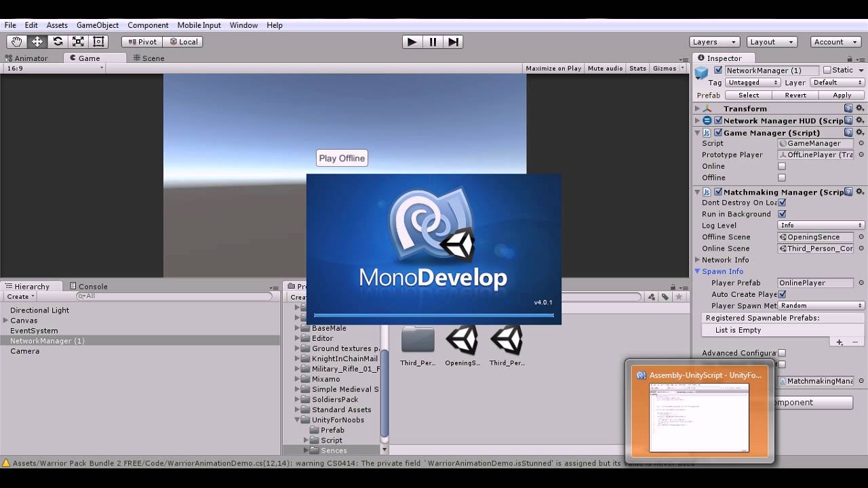
Task: Open Transform component help icon
Action: [x=848, y=108]
